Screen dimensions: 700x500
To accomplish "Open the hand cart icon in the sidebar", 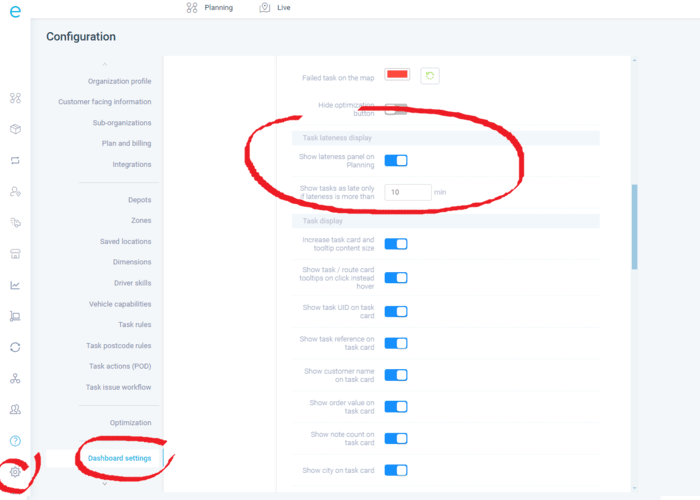I will pyautogui.click(x=15, y=316).
